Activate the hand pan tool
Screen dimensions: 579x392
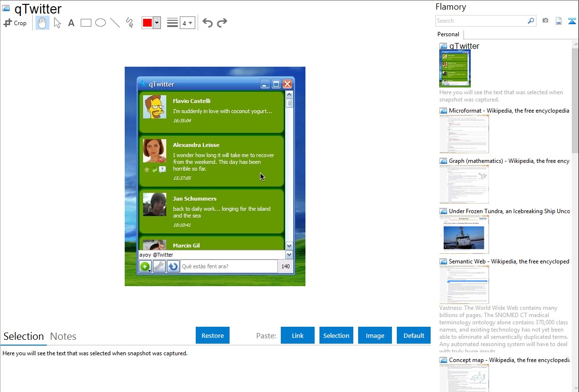(x=43, y=23)
